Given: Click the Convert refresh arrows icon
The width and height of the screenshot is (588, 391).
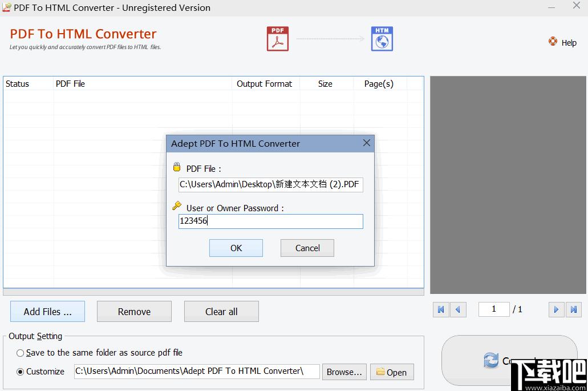Looking at the screenshot, I should 491,361.
